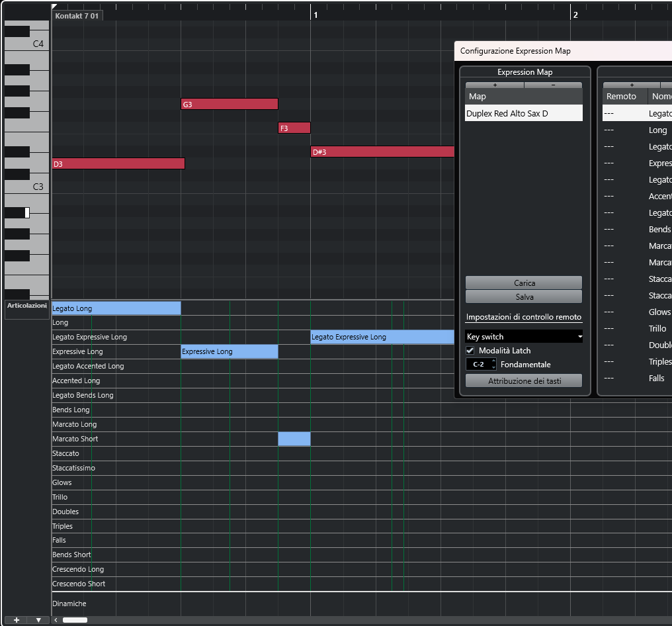The height and width of the screenshot is (626, 672).
Task: Open the Key switch dropdown
Action: pos(524,337)
